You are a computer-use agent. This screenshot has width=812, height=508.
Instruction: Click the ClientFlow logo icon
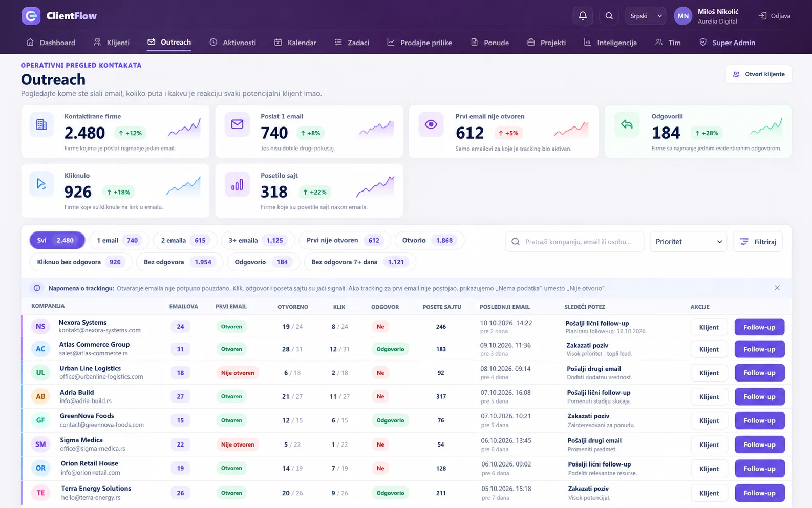tap(31, 16)
